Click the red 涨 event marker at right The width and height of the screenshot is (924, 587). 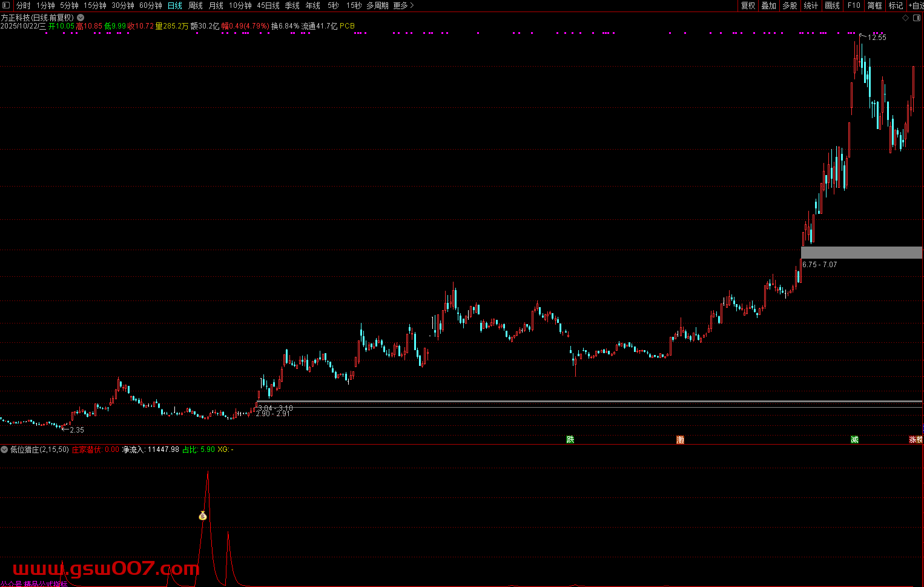coord(912,440)
